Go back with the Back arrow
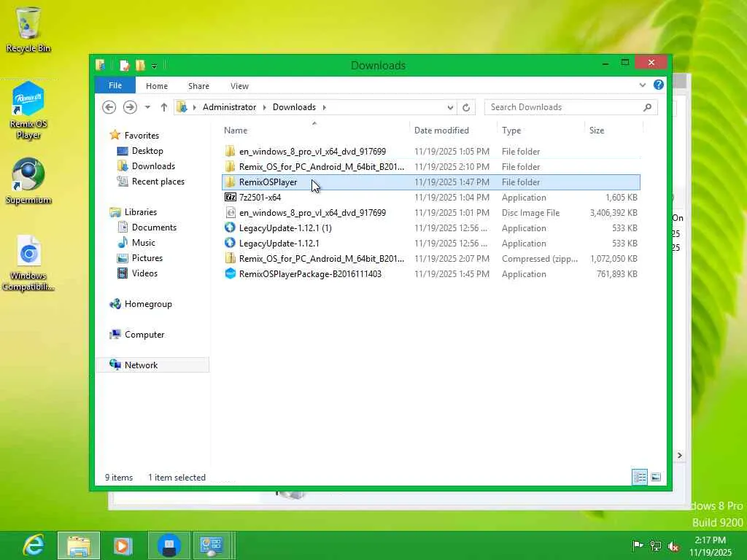The width and height of the screenshot is (747, 560). [109, 107]
